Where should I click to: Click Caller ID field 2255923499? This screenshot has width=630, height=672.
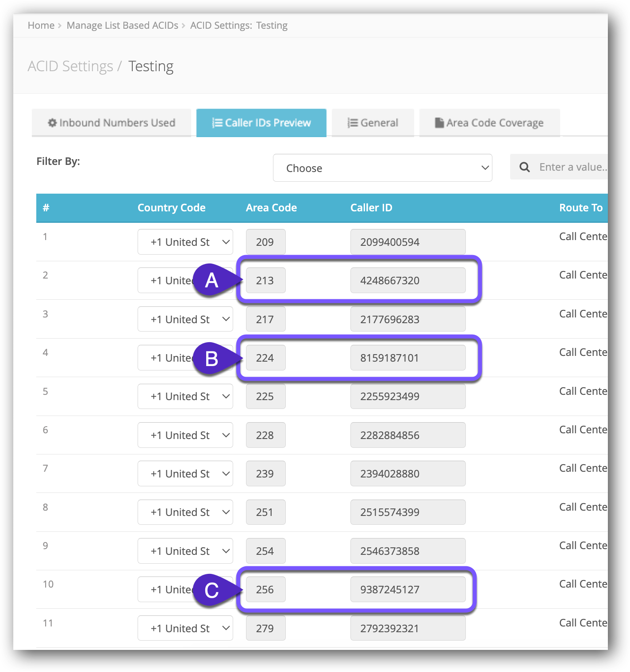[x=408, y=396]
